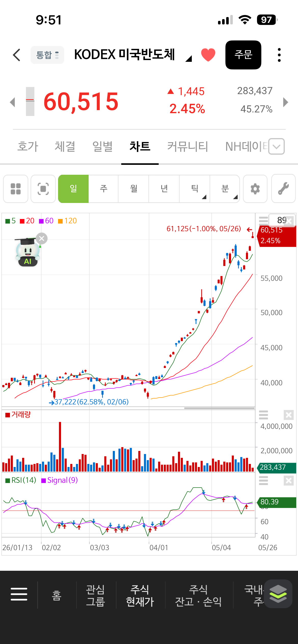Click the RSI(14) legend label

click(21, 480)
